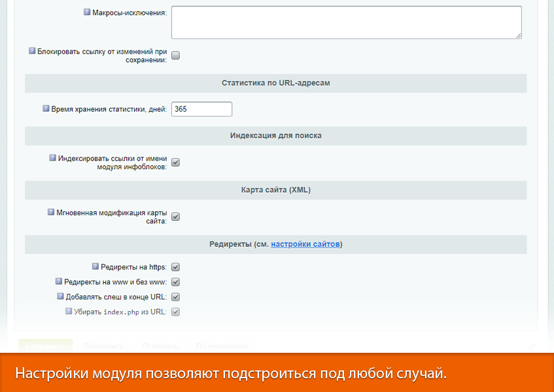Disable Мгновенная модификация карты сайта

175,216
